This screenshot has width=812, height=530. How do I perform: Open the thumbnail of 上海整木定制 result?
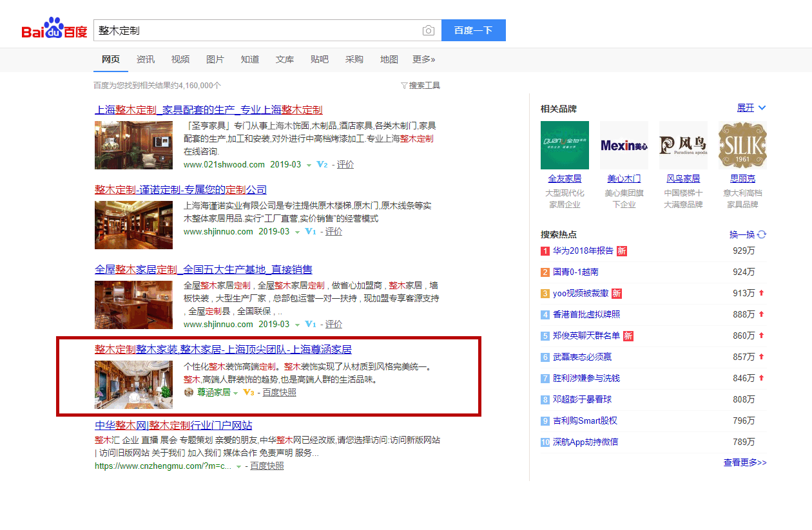coord(133,145)
